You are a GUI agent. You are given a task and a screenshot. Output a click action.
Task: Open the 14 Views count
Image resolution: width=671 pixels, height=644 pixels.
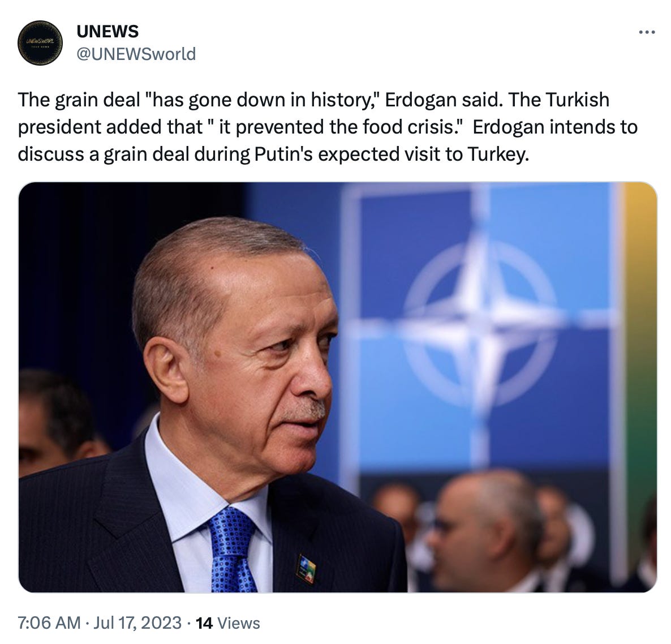click(x=227, y=623)
